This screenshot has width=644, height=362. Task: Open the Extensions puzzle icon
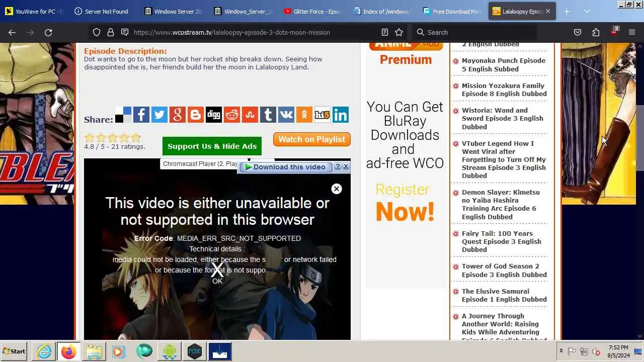pyautogui.click(x=596, y=32)
